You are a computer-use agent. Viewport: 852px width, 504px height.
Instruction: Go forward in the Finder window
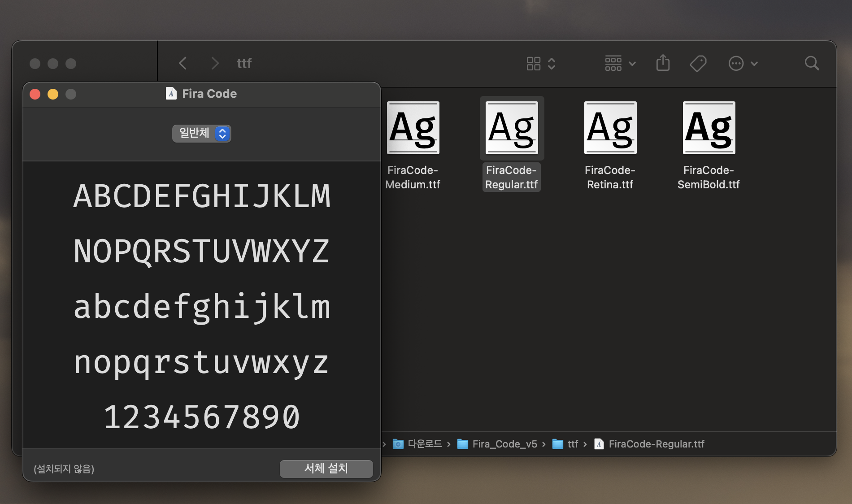pos(215,63)
